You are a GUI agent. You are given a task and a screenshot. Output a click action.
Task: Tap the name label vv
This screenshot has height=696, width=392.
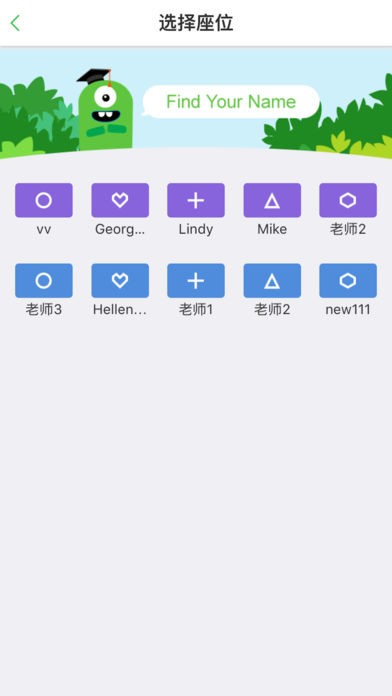(x=44, y=230)
